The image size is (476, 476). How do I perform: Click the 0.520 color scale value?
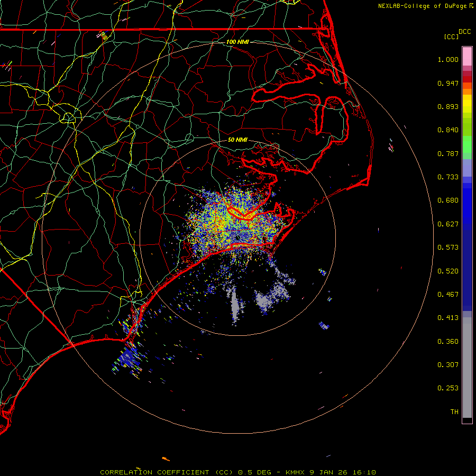pyautogui.click(x=448, y=271)
